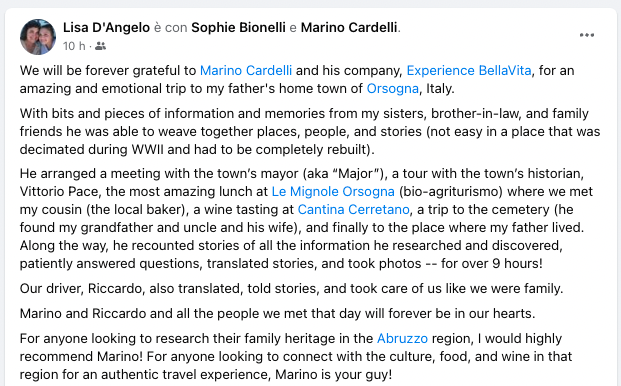The height and width of the screenshot is (386, 621).
Task: Visit the Experience BellaVita page link
Action: coord(469,70)
